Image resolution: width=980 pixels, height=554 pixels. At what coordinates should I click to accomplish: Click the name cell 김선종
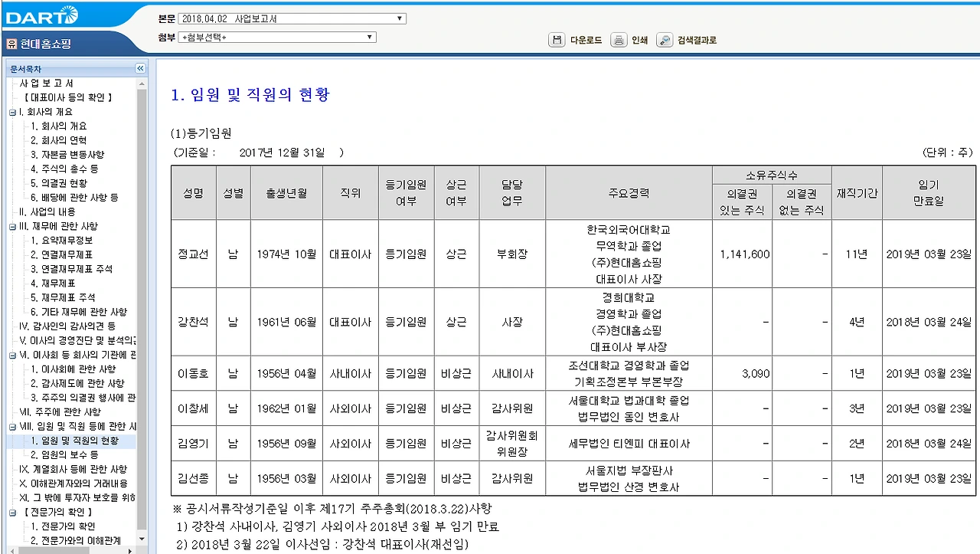[192, 478]
